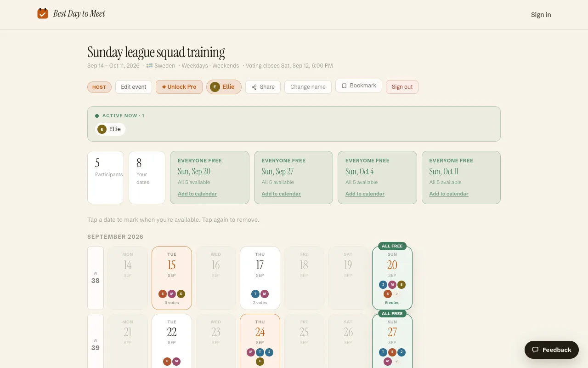Click the E avatar on Sep 24
This screenshot has width=588, height=368.
(260, 362)
